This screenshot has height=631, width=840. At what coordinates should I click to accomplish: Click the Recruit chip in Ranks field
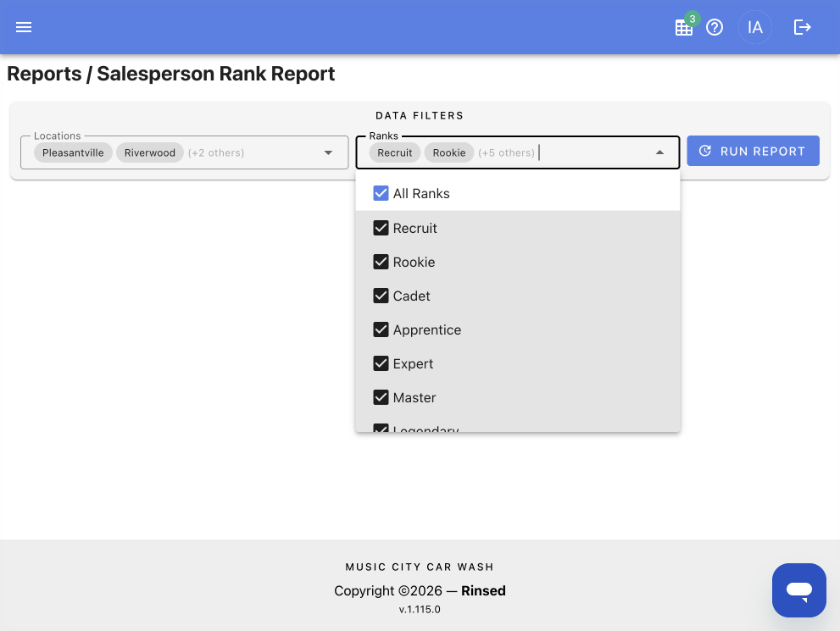(395, 152)
